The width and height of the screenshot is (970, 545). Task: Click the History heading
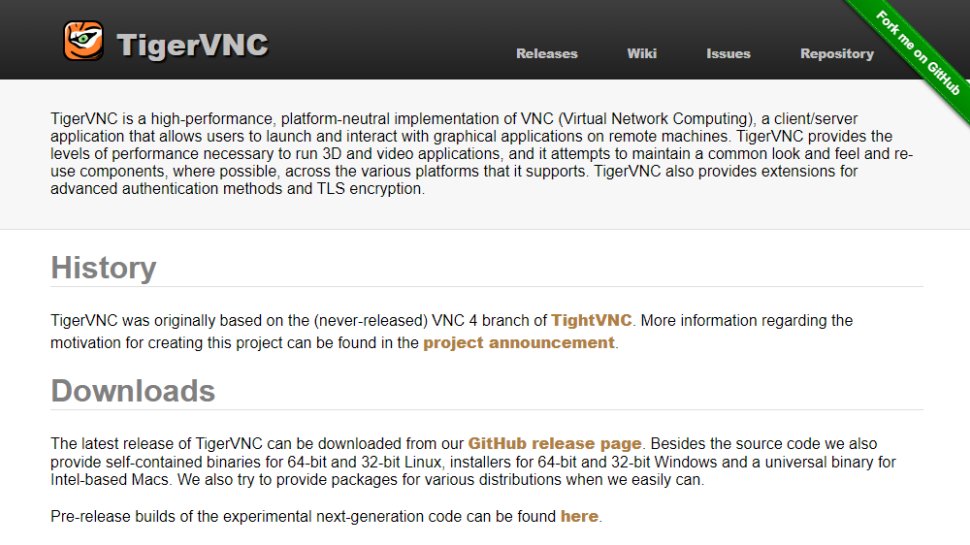coord(103,268)
